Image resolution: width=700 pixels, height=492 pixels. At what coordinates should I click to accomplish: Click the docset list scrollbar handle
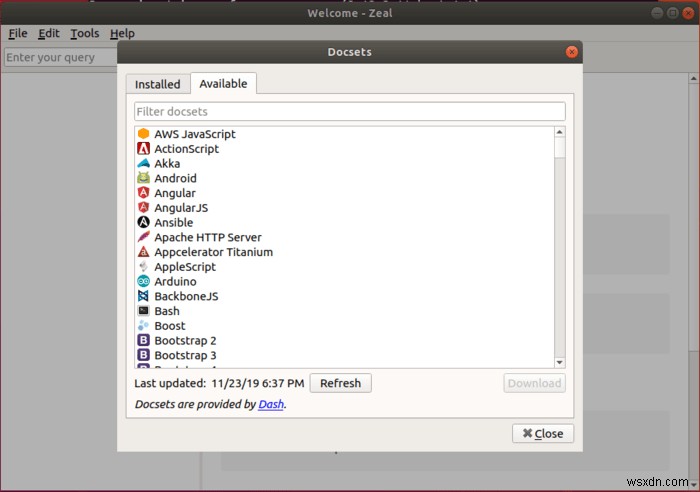(x=559, y=147)
